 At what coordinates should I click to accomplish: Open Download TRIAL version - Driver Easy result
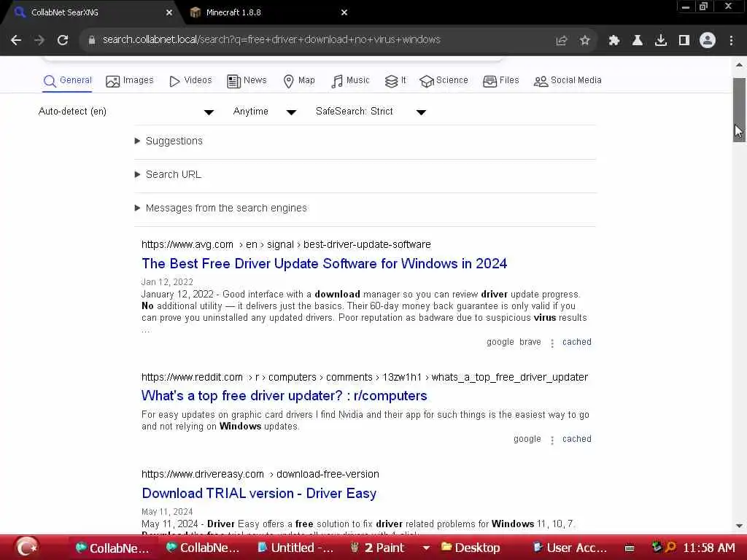[x=259, y=494]
